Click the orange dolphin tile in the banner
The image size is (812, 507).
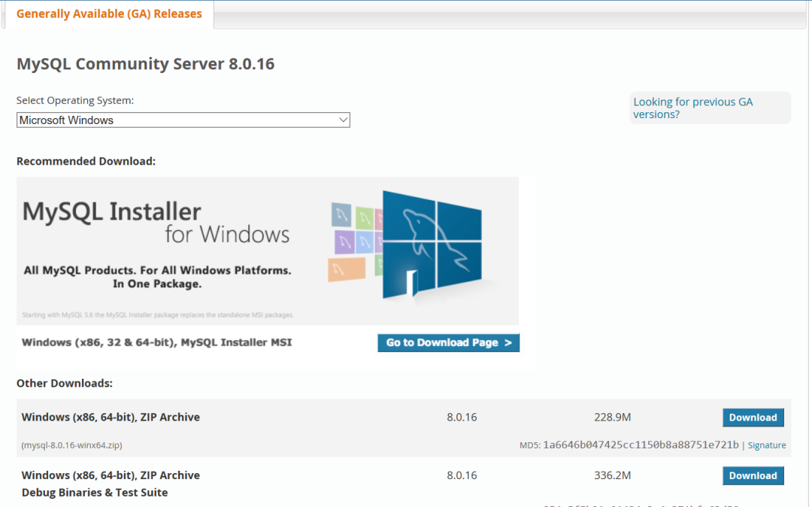coord(347,270)
